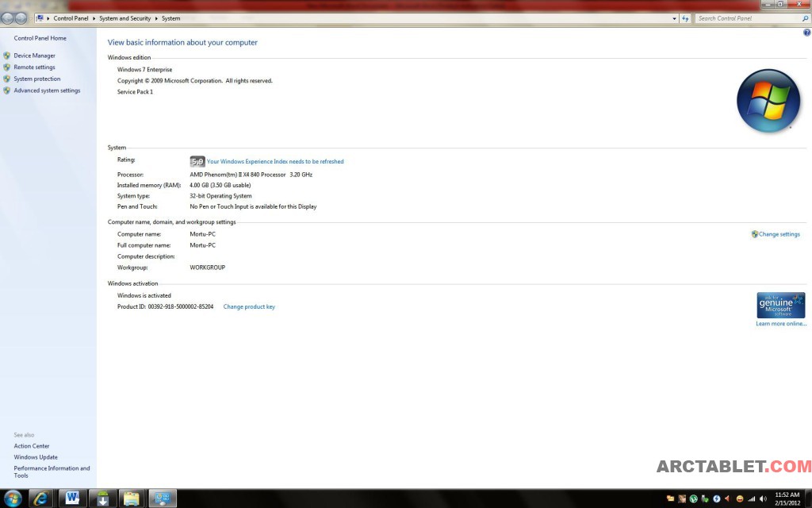Select the Service Pack 1 text
Viewport: 812px width, 508px height.
135,92
